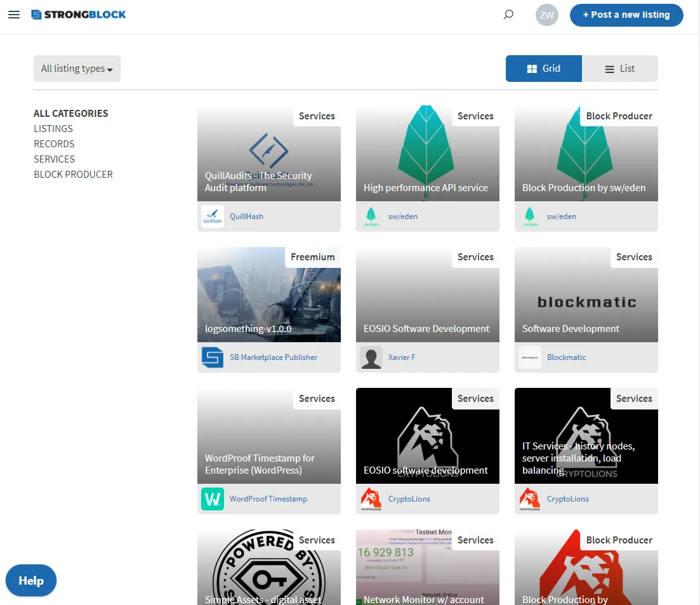The image size is (700, 605).
Task: Select BLOCK PRODUCER category
Action: coord(73,174)
